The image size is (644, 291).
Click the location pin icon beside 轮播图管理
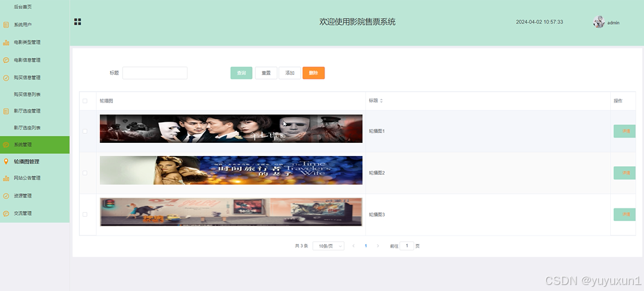pyautogui.click(x=6, y=161)
